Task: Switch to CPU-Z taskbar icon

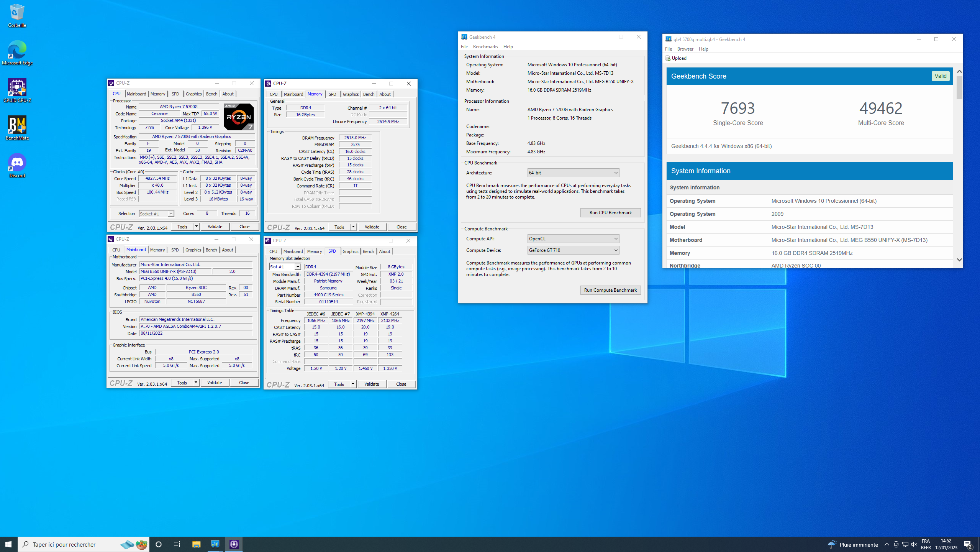Action: [234, 544]
